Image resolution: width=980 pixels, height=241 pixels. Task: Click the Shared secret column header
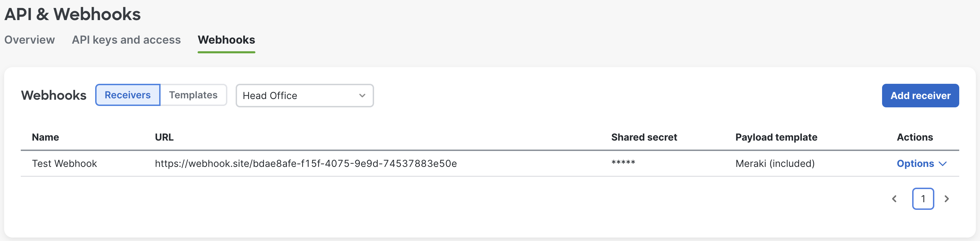(x=644, y=137)
